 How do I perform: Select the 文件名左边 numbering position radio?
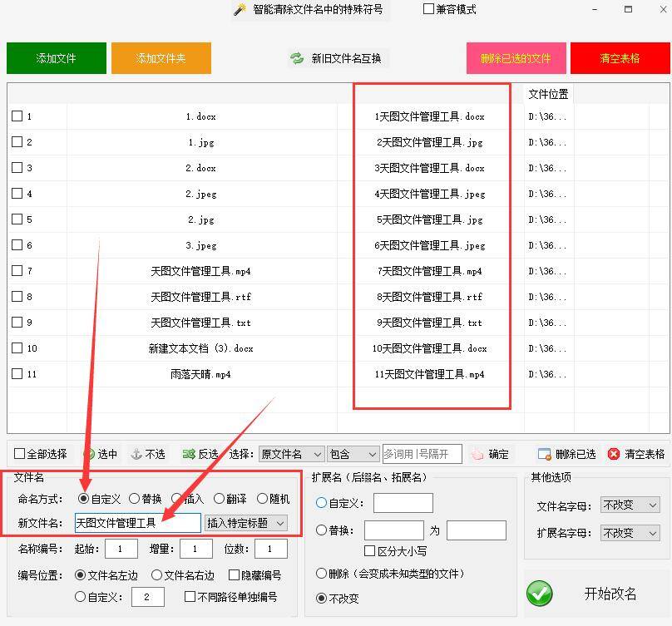coord(80,575)
